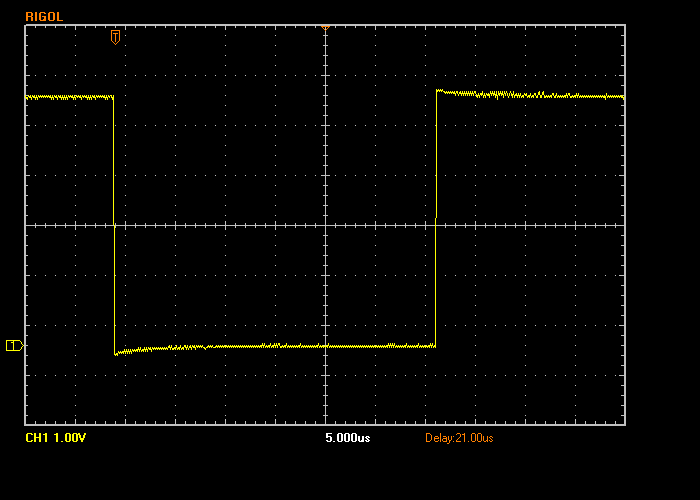Image resolution: width=700 pixels, height=500 pixels.
Task: Click the undershoot dip after the falling edge
Action: 117,353
